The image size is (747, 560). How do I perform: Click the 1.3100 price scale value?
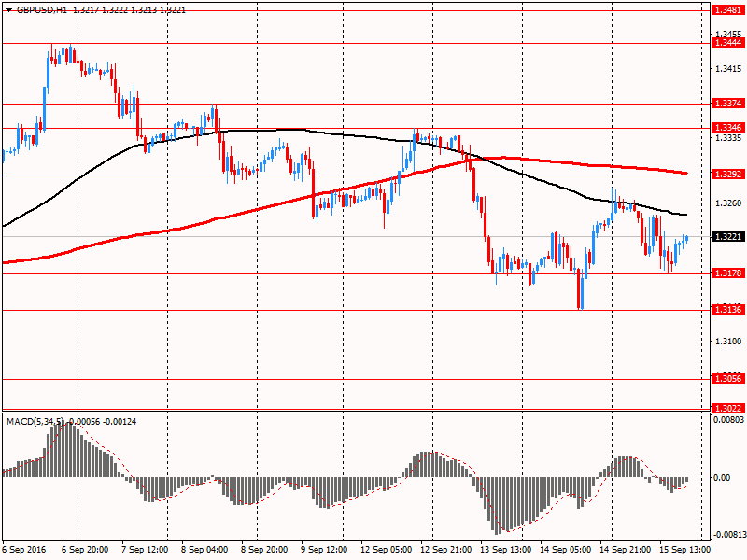tap(728, 342)
